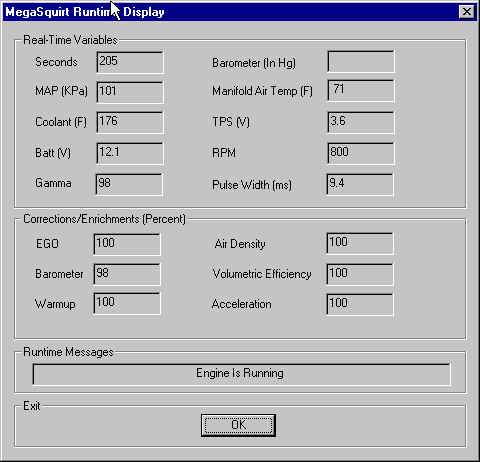Click the Gamma label
Image resolution: width=480 pixels, height=462 pixels.
tap(53, 183)
